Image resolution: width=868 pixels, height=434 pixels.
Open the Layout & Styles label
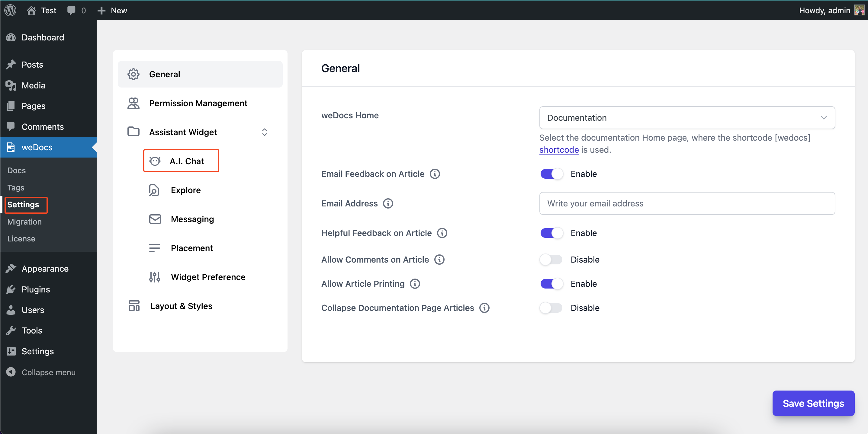(x=181, y=306)
